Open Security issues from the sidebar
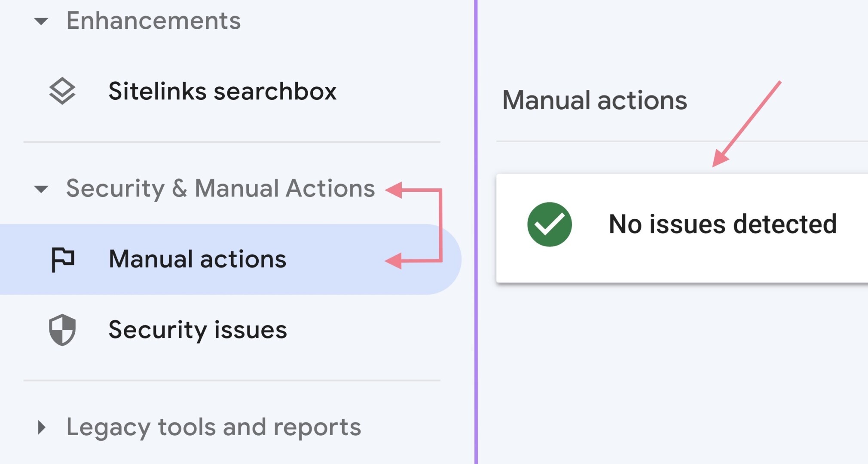Viewport: 868px width, 464px height. [x=198, y=330]
